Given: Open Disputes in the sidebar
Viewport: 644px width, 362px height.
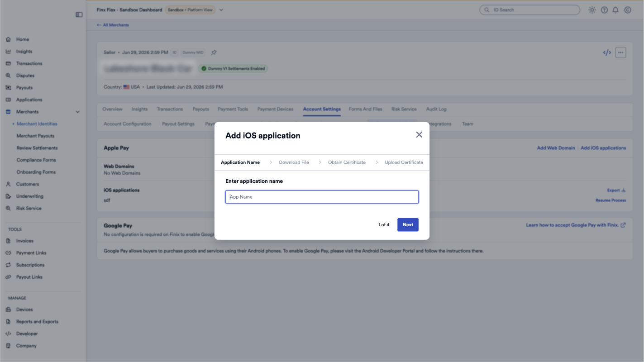Looking at the screenshot, I should (25, 76).
